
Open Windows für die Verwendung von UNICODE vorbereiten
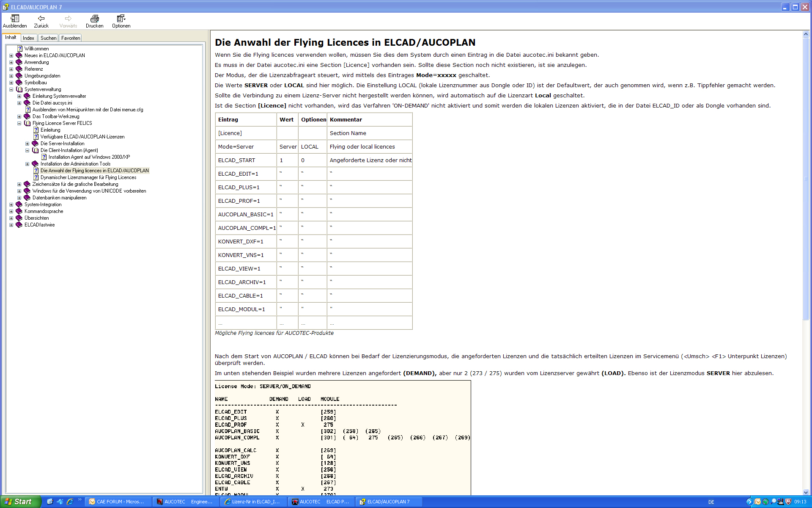tap(89, 191)
